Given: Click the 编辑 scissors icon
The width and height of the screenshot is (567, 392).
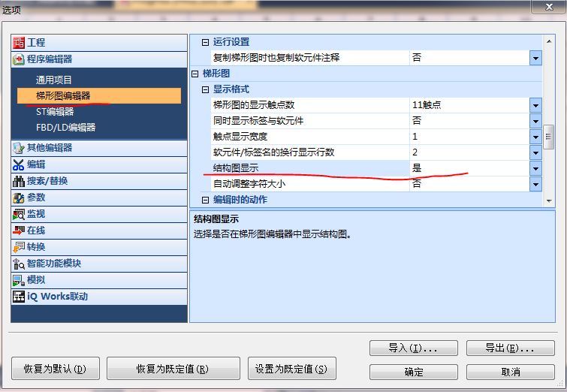Looking at the screenshot, I should [20, 164].
